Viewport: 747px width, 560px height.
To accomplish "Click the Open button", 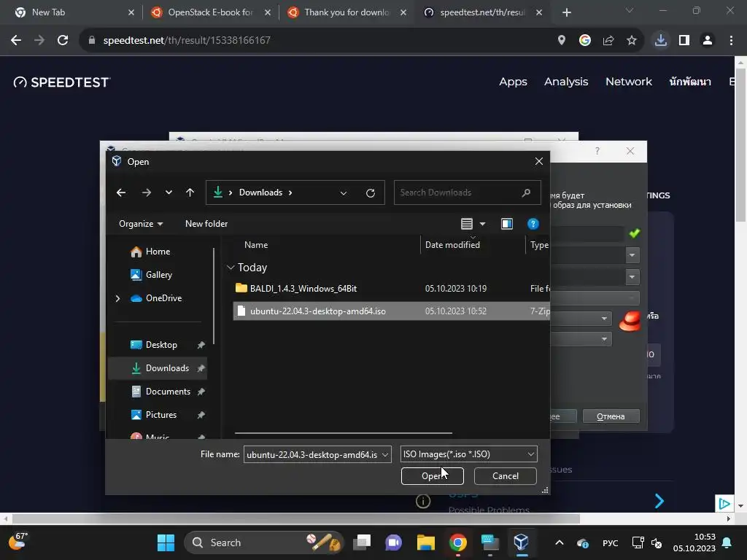I will (432, 475).
